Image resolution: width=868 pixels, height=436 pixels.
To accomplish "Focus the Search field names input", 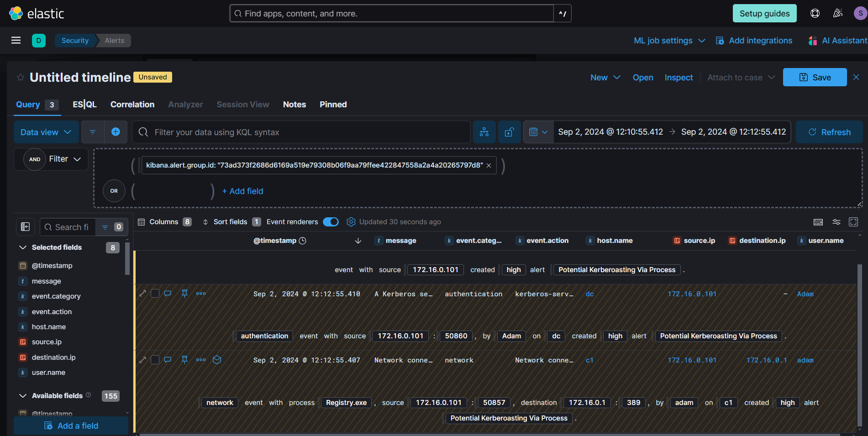I will tap(68, 227).
